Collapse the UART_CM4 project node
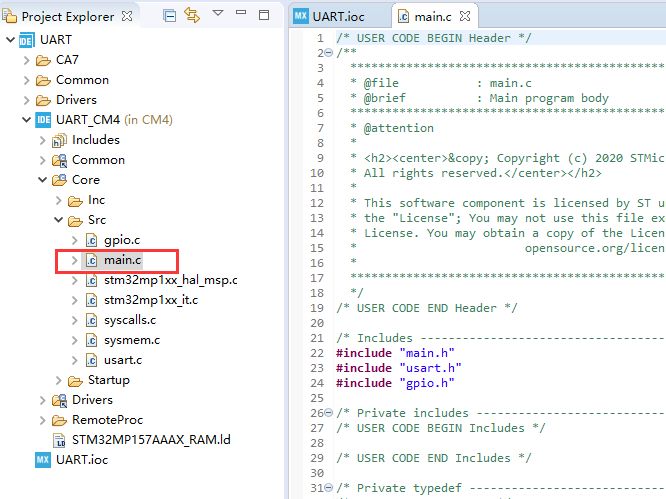This screenshot has width=666, height=499. click(26, 120)
